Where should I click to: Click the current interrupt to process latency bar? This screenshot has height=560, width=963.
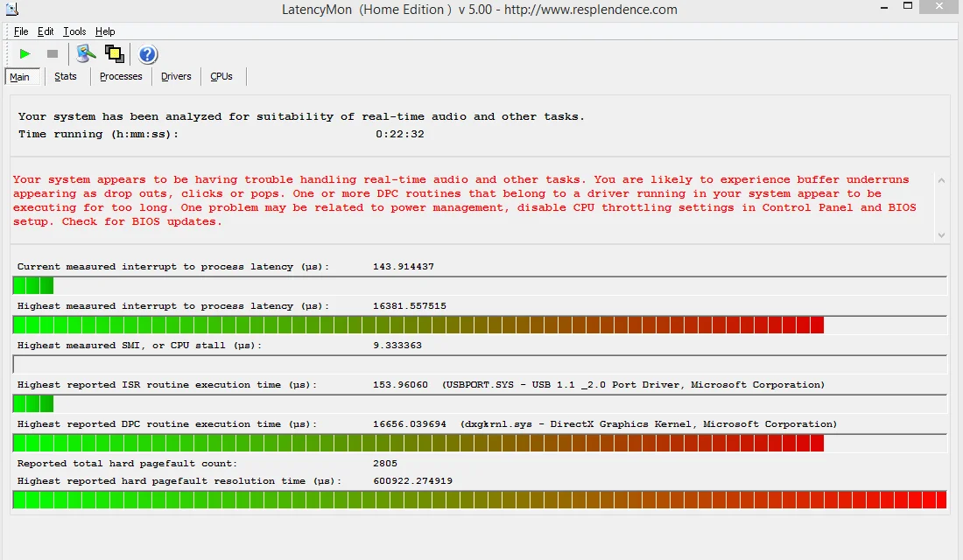(x=480, y=285)
